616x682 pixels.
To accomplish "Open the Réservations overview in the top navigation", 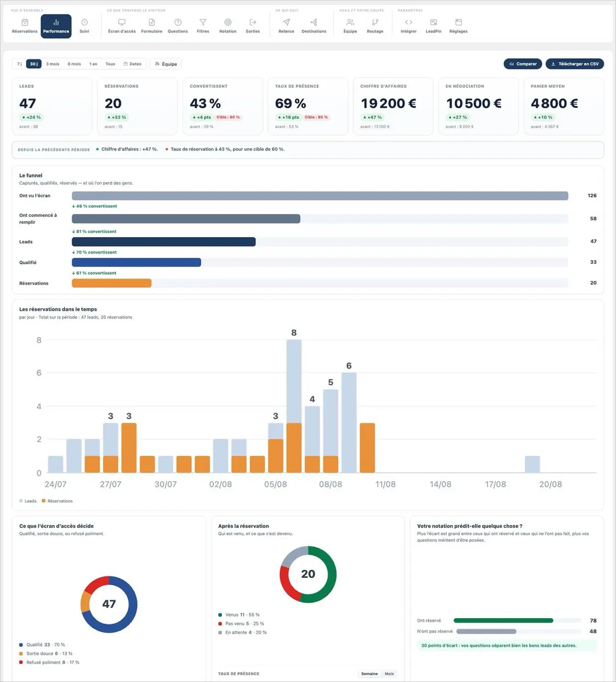I will (x=25, y=26).
